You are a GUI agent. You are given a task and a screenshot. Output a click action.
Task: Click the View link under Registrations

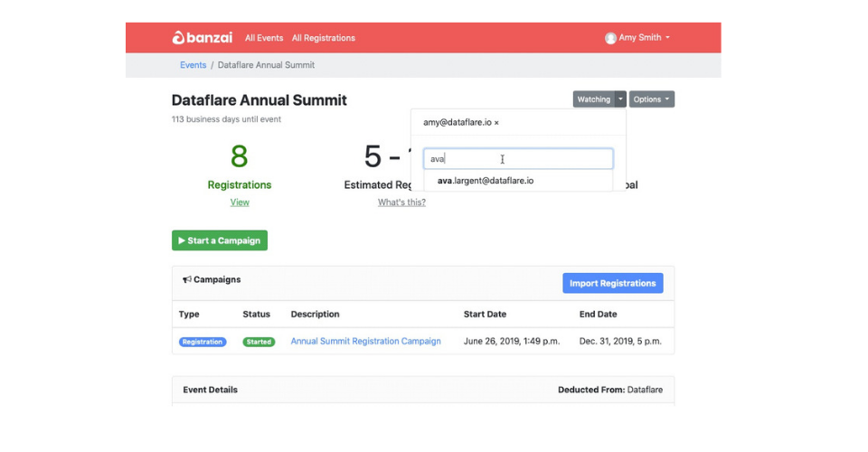click(x=240, y=202)
